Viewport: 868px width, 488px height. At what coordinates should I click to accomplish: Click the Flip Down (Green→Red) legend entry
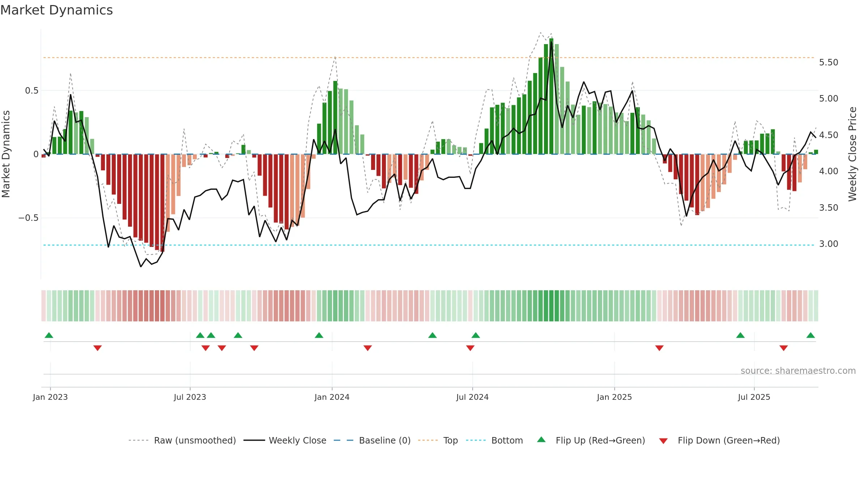(719, 440)
